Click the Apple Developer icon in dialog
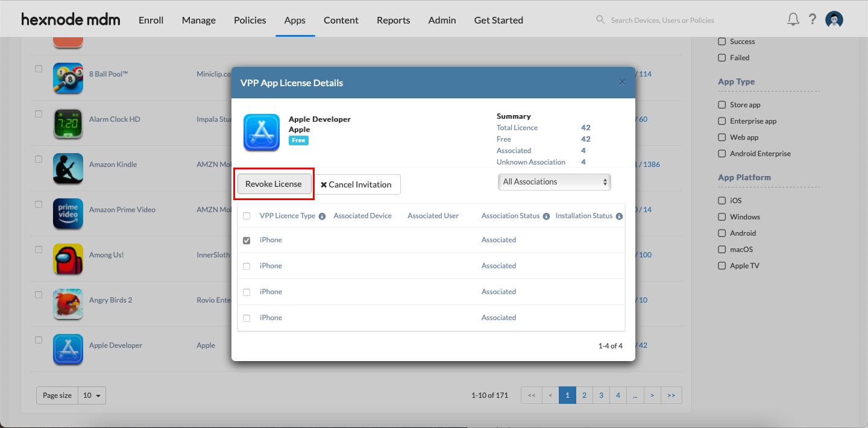Screen dimensions: 868x428 pos(262,132)
